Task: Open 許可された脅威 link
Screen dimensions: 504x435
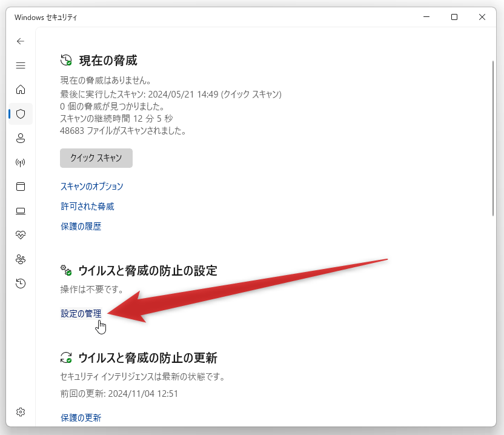Action: pos(87,207)
